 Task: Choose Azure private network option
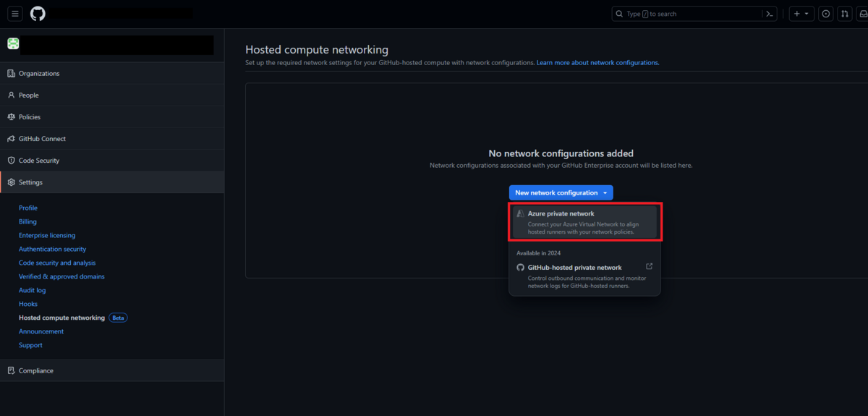[x=584, y=222]
